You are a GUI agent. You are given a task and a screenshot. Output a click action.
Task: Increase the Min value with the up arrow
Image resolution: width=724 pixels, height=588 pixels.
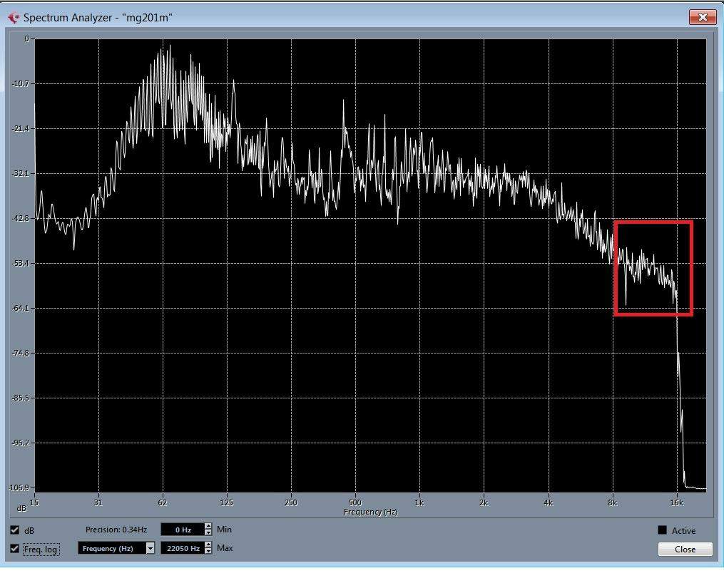(x=208, y=527)
